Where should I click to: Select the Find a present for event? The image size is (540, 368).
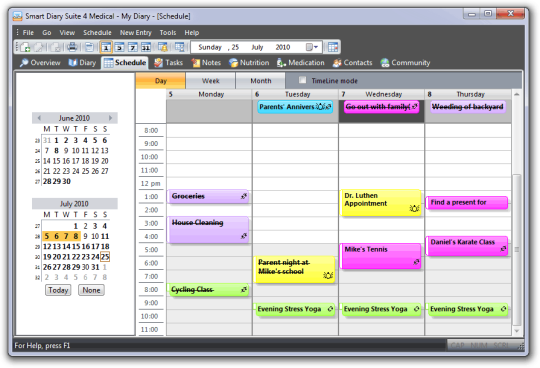(467, 202)
